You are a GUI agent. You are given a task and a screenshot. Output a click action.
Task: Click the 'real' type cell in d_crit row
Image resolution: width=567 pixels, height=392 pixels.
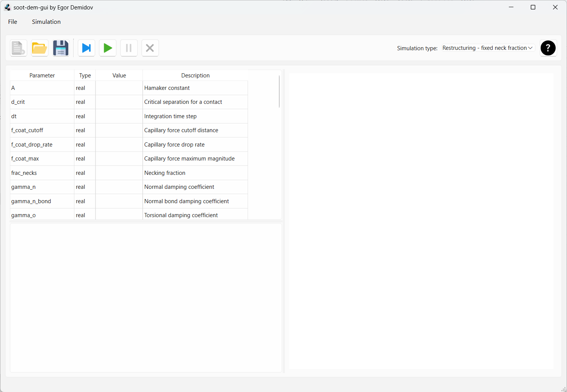point(85,102)
